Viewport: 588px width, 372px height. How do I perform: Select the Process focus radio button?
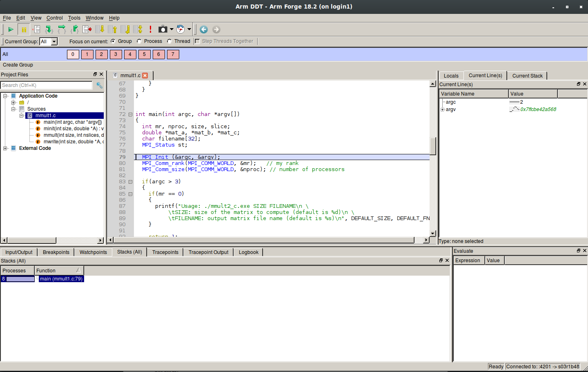(139, 41)
